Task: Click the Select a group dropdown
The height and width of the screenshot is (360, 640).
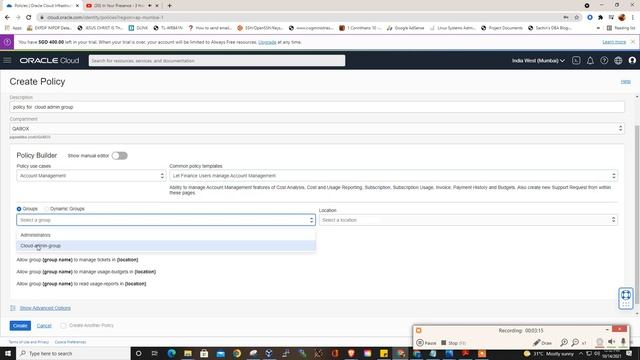Action: pyautogui.click(x=166, y=220)
